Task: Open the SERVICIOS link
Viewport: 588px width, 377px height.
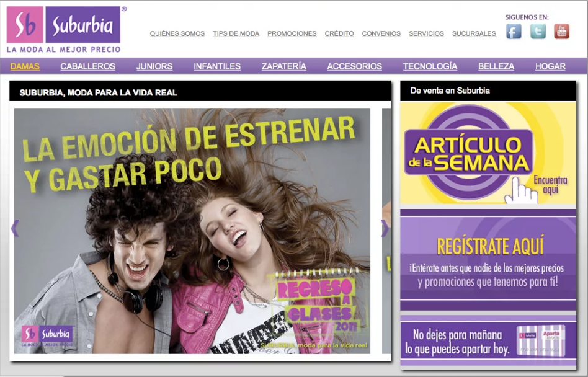Action: tap(426, 33)
